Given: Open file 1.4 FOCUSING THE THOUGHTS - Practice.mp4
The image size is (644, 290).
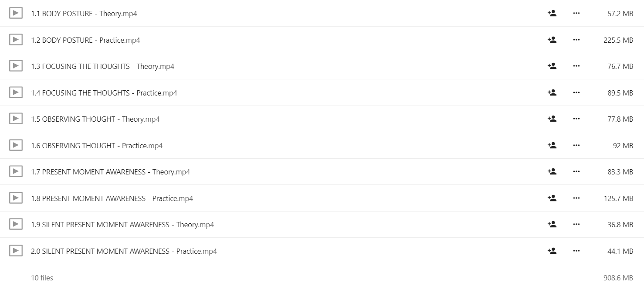Looking at the screenshot, I should 104,93.
